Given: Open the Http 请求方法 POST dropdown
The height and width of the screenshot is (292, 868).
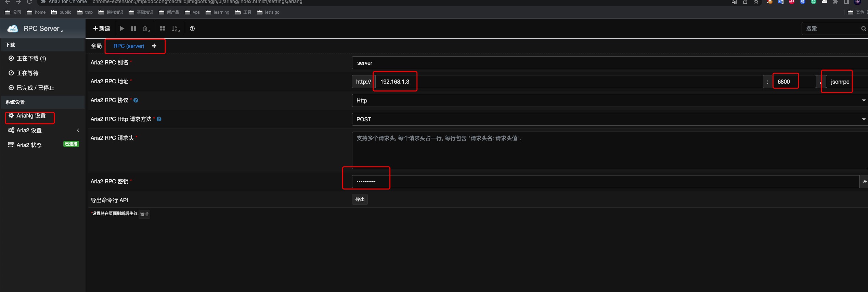Looking at the screenshot, I should [610, 120].
